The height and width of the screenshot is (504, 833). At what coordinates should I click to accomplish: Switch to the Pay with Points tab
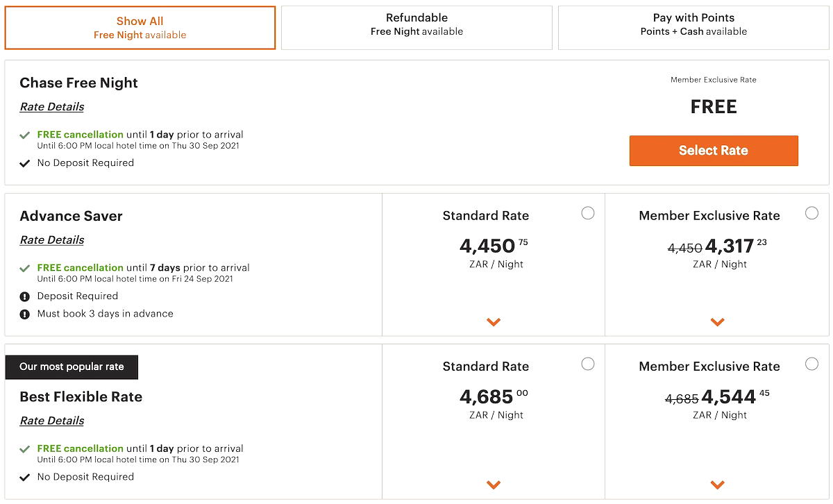(x=693, y=28)
